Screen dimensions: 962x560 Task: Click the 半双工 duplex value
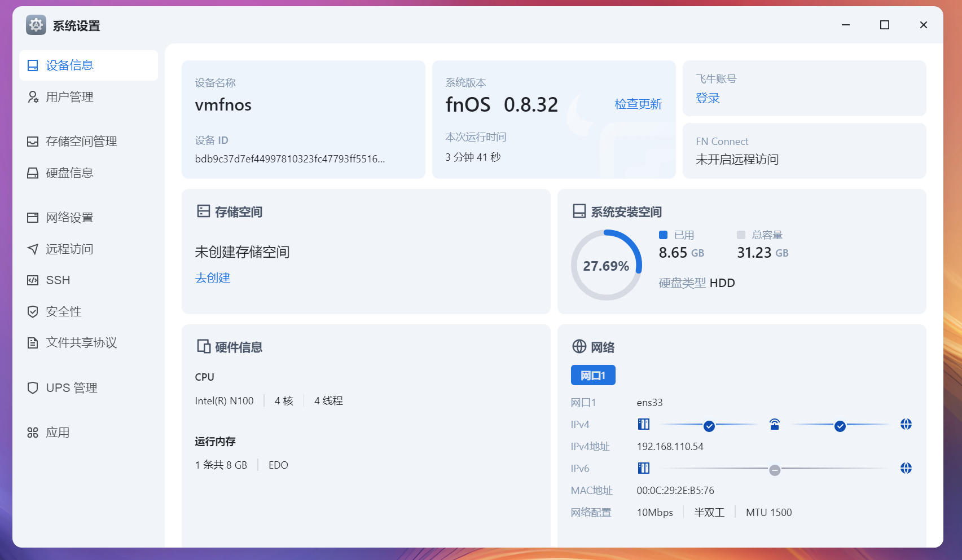tap(709, 513)
